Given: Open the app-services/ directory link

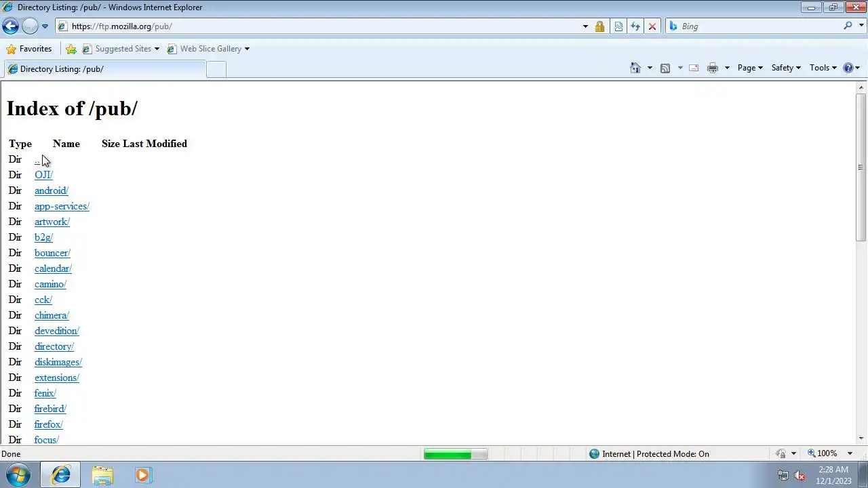Looking at the screenshot, I should click(62, 206).
